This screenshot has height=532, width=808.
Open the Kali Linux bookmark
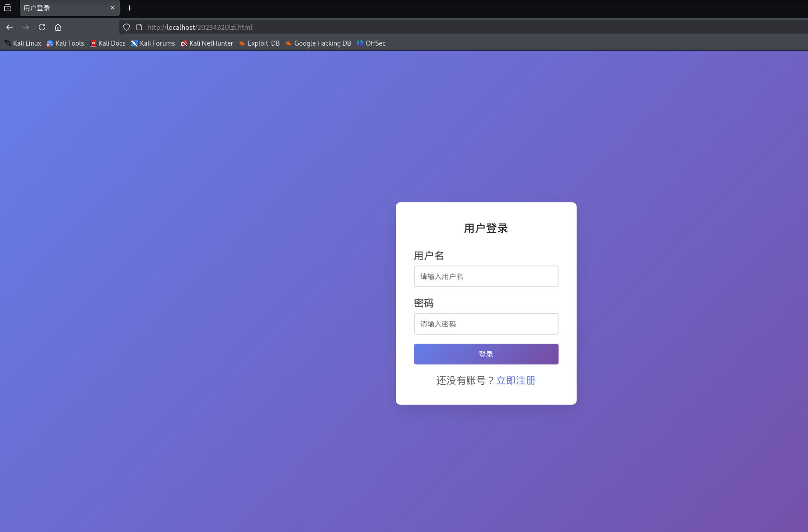click(x=23, y=43)
